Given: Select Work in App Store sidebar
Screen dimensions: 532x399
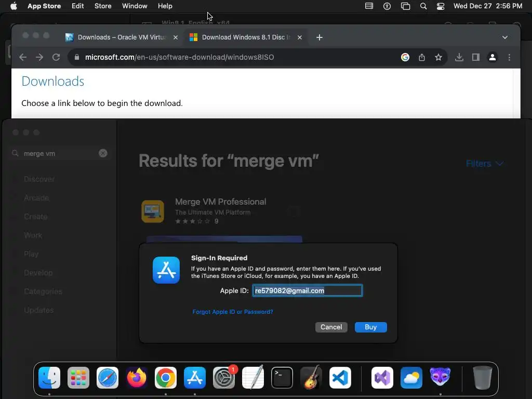Looking at the screenshot, I should click(33, 235).
